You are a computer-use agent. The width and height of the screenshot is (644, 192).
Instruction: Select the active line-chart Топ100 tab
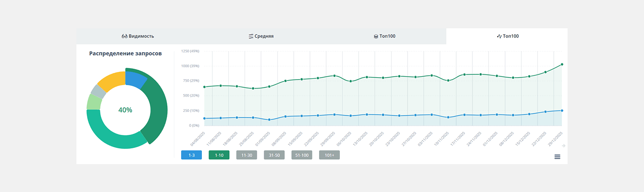click(507, 36)
